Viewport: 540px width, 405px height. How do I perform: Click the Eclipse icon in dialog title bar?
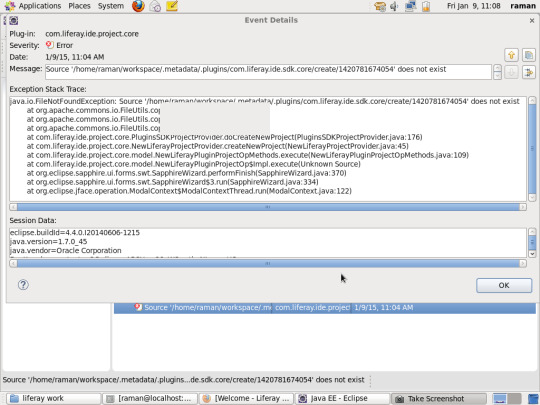(x=14, y=21)
